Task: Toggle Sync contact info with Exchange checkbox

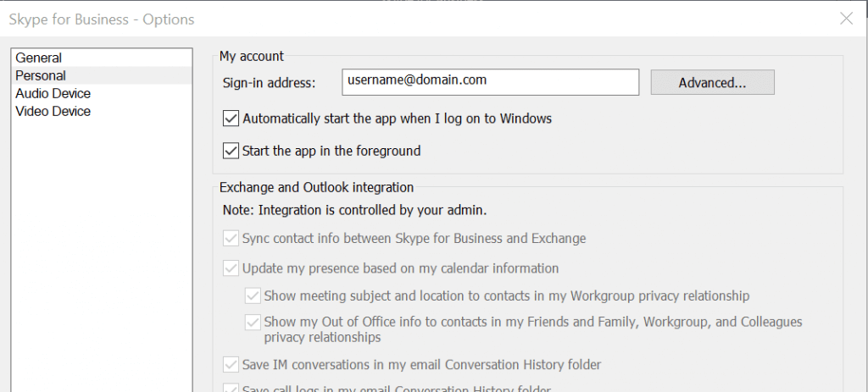Action: click(x=231, y=239)
